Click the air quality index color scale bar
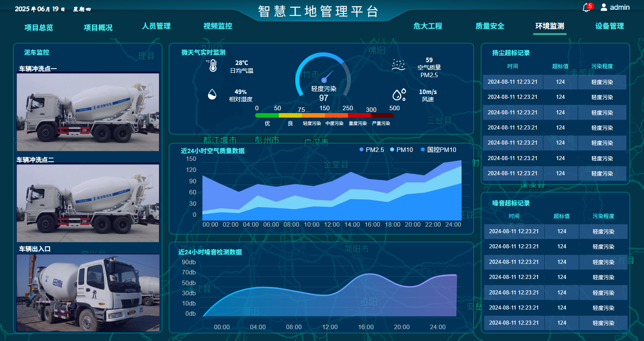This screenshot has height=341, width=644. 324,116
